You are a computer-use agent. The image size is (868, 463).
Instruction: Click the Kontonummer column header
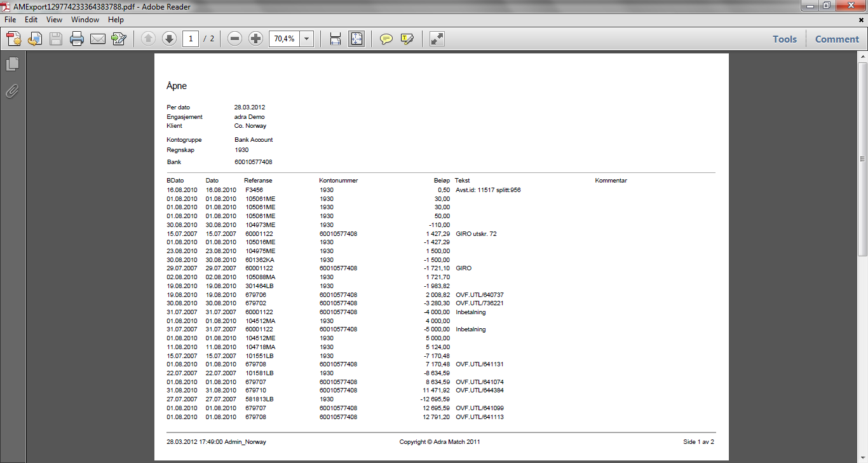click(x=338, y=181)
